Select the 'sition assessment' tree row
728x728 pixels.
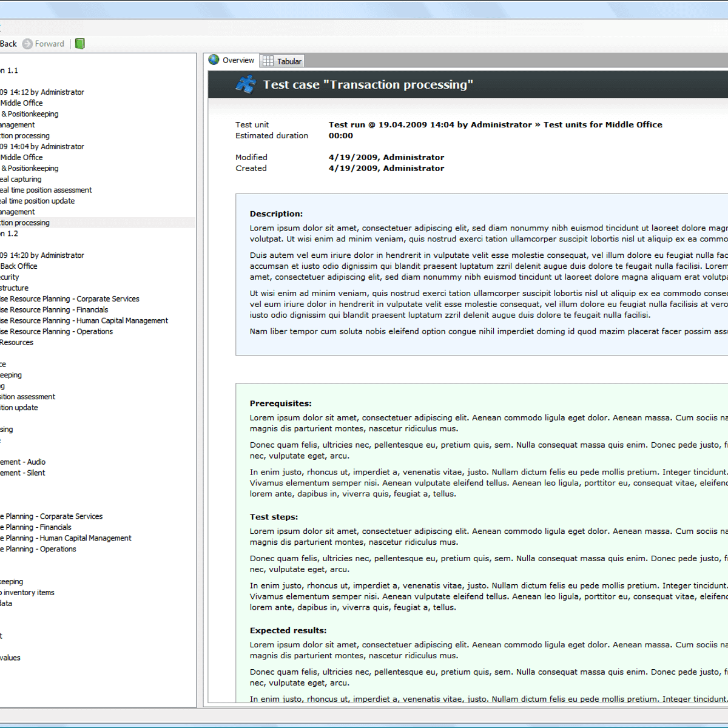tap(28, 397)
